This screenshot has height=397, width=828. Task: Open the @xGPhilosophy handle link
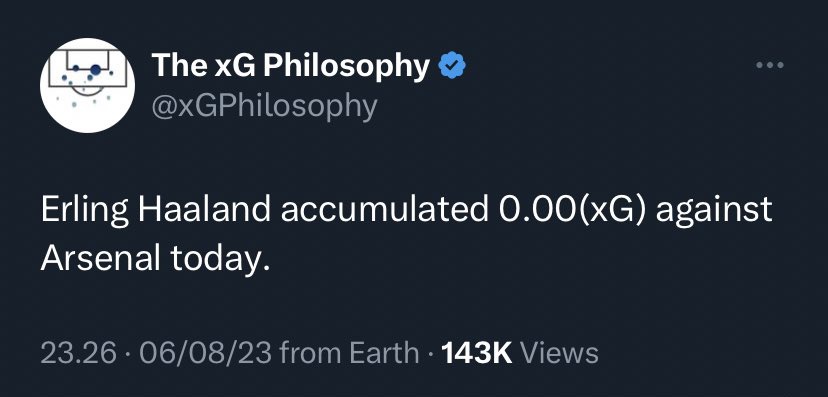click(264, 106)
